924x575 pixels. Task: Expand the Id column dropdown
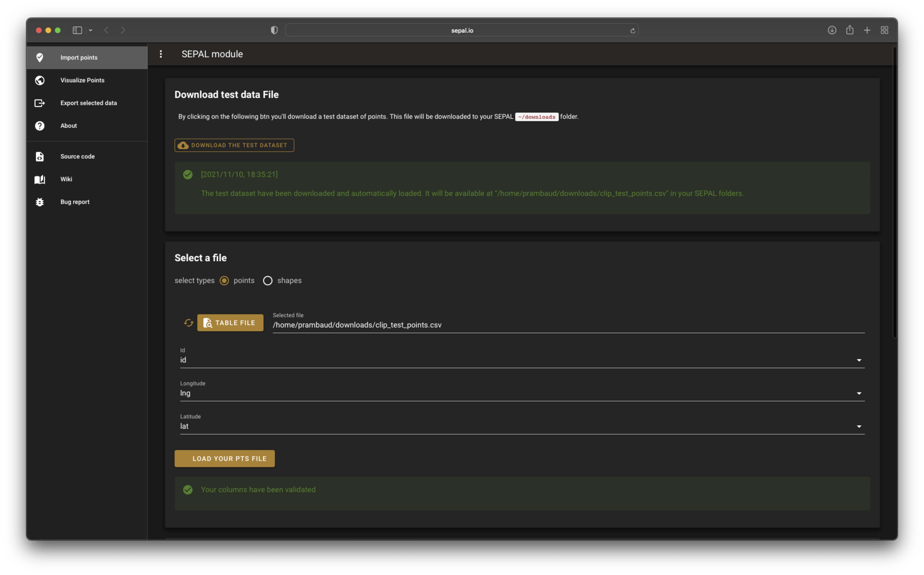click(x=859, y=360)
